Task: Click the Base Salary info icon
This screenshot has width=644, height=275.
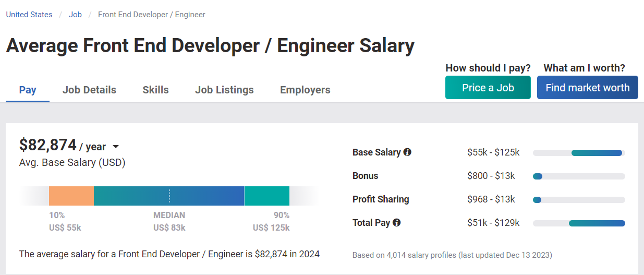Action: coord(407,152)
